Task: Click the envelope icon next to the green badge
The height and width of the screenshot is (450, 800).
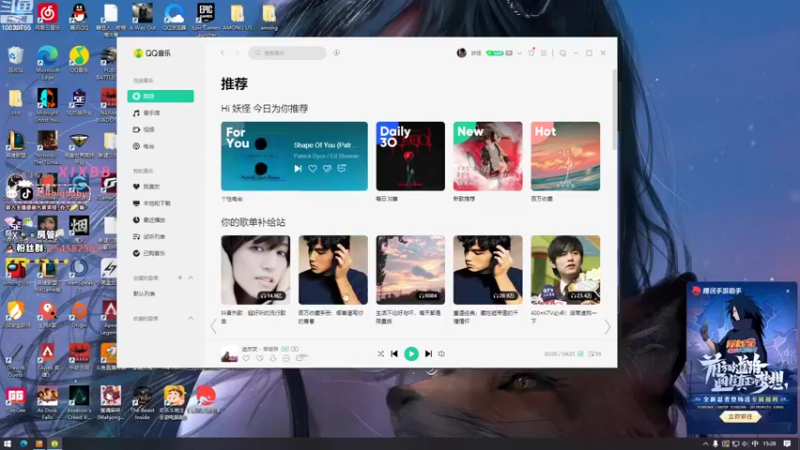Action: (509, 53)
